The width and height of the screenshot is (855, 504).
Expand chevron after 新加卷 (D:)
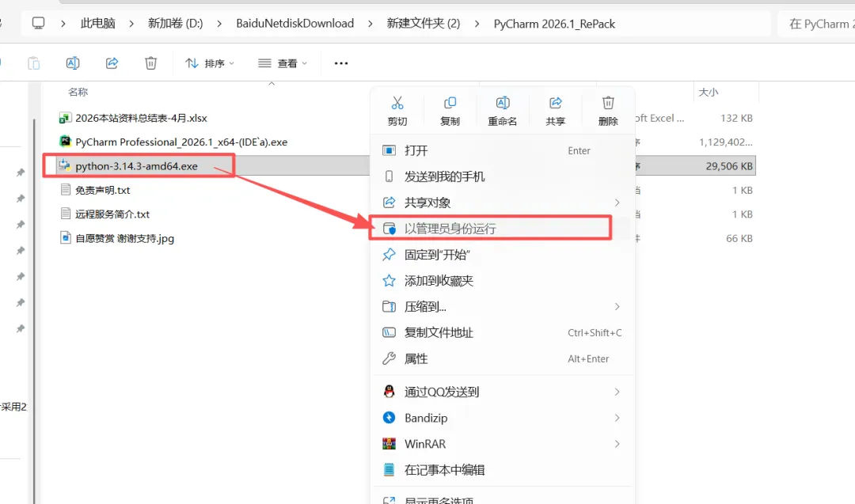coord(219,24)
